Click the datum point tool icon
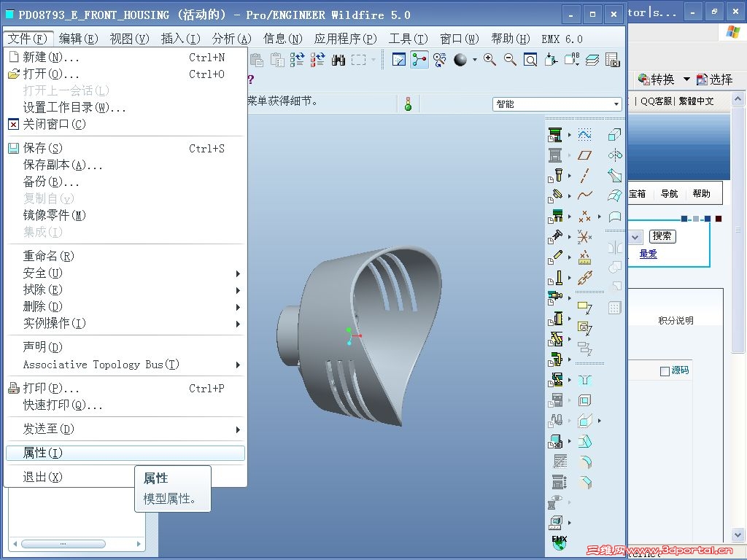 pyautogui.click(x=584, y=217)
